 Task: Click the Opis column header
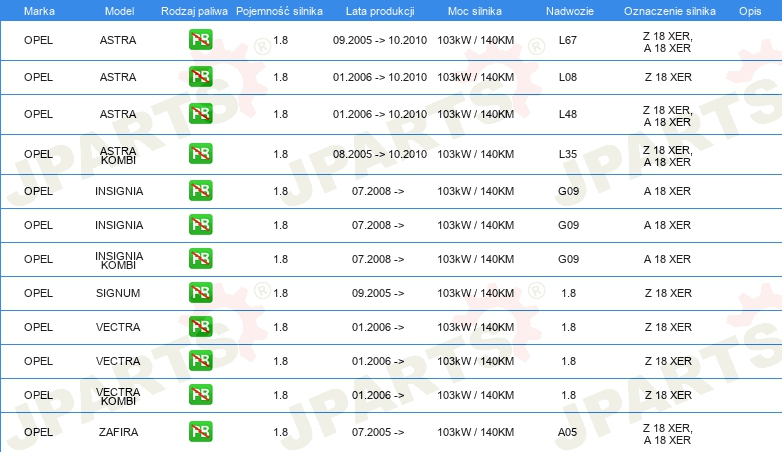click(x=750, y=11)
